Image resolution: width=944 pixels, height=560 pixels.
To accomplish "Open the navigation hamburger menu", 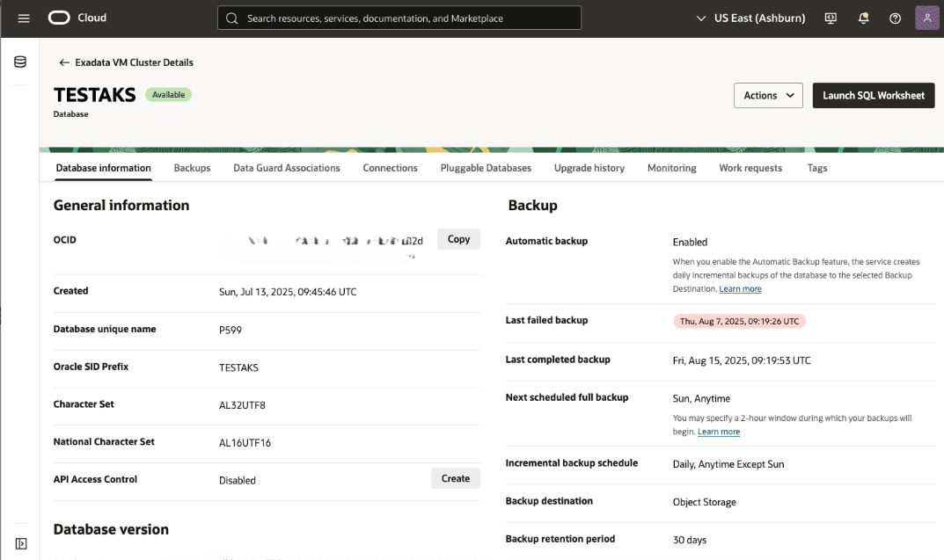I will (23, 18).
